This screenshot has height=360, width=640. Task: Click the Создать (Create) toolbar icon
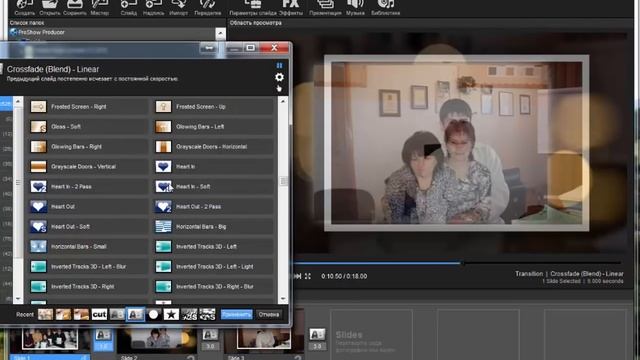[x=24, y=6]
